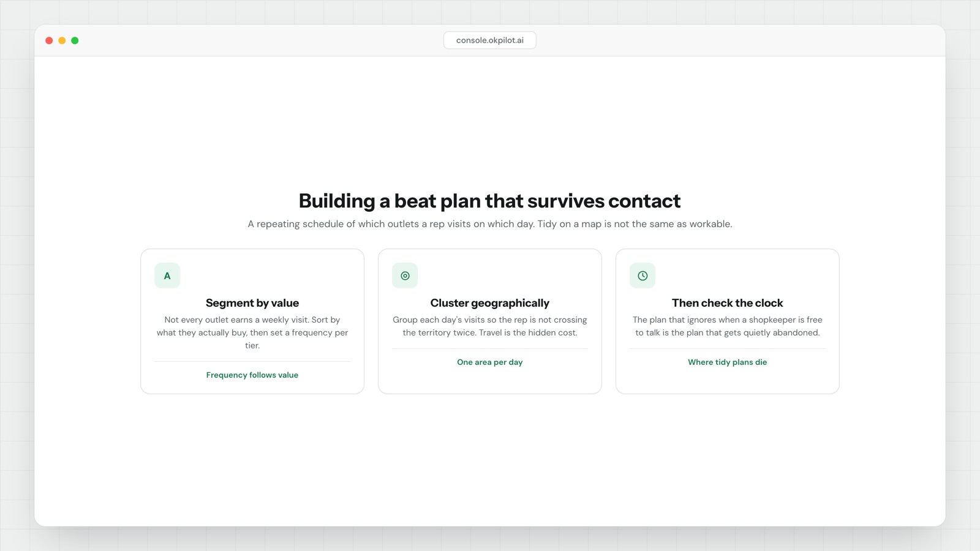Open the One area per day link

click(490, 362)
